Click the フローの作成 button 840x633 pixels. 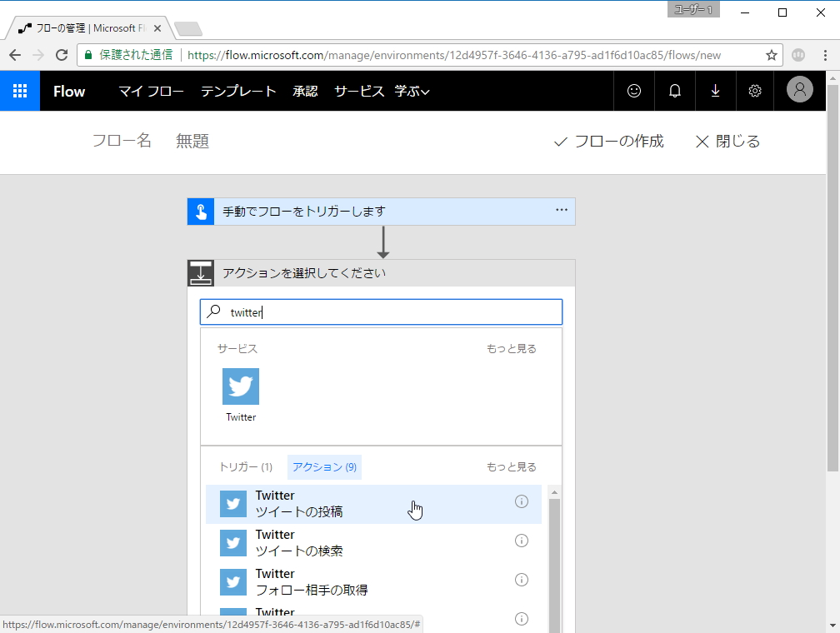point(614,142)
